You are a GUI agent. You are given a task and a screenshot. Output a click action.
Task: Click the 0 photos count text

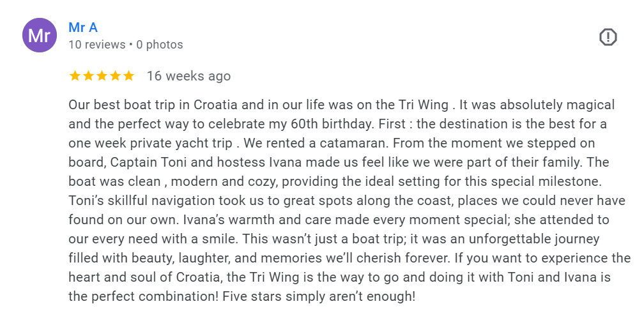pyautogui.click(x=160, y=45)
